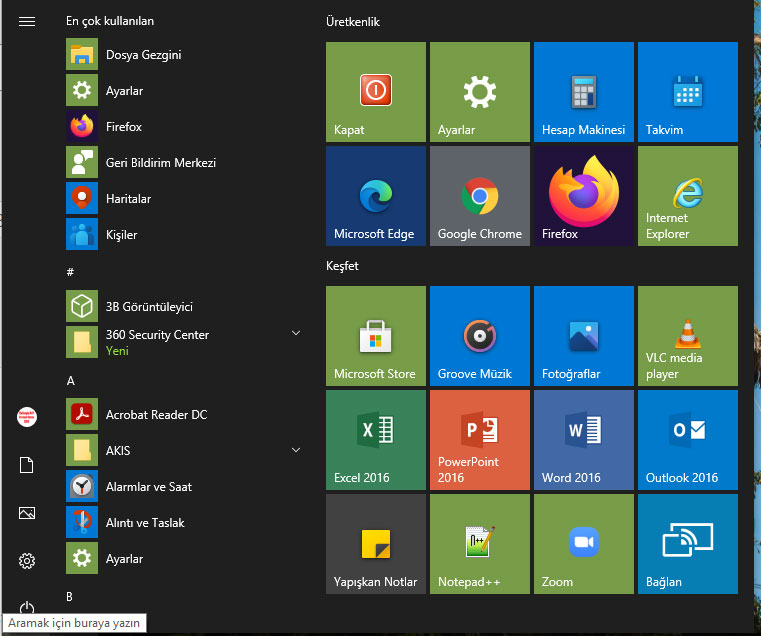Open Documents from the left sidebar
761x636 pixels.
click(27, 465)
